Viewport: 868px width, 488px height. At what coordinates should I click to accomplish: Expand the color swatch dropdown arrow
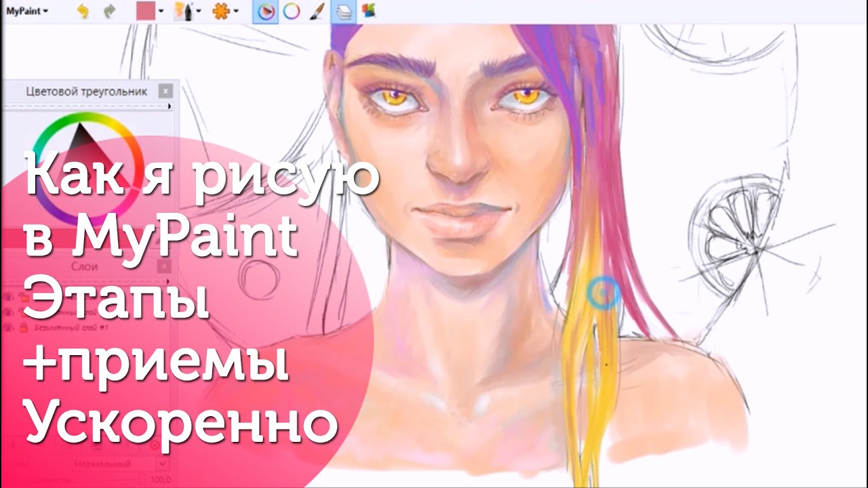[x=161, y=12]
